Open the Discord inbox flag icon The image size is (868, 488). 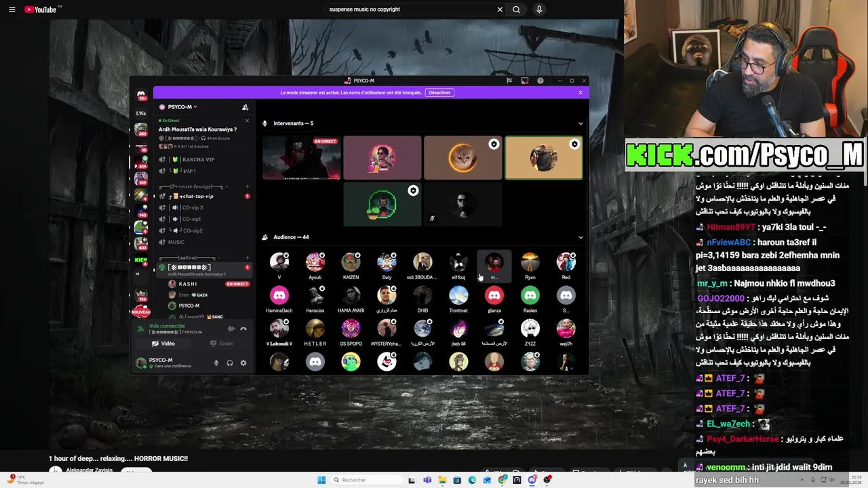pyautogui.click(x=509, y=81)
